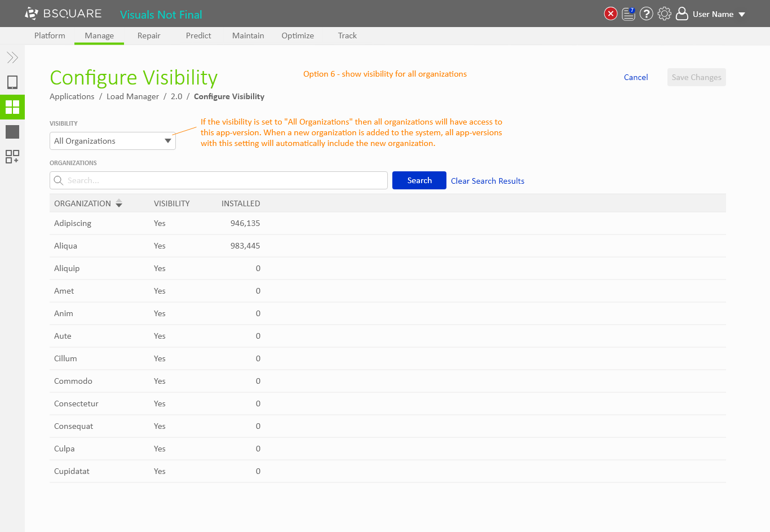
Task: Open the help question mark icon
Action: pyautogui.click(x=647, y=14)
